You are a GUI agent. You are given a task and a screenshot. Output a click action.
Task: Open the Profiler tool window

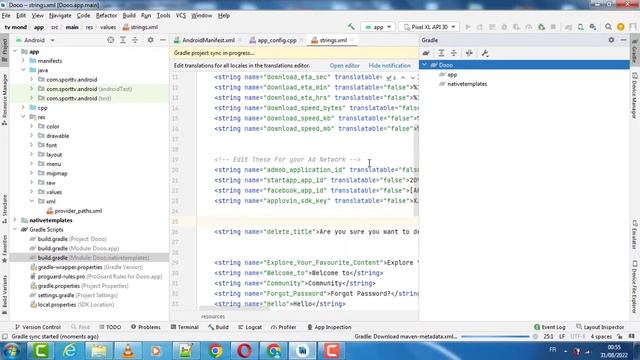pos(283,327)
